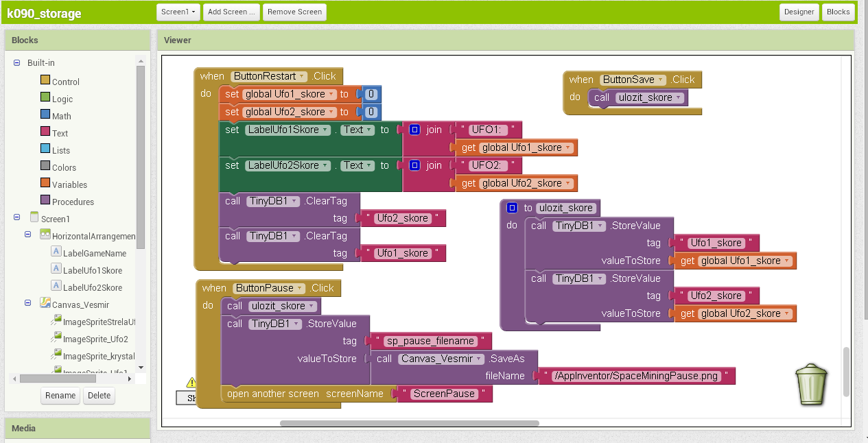The width and height of the screenshot is (868, 443).
Task: Collapse the HorizontalArrangement tree node
Action: point(28,235)
